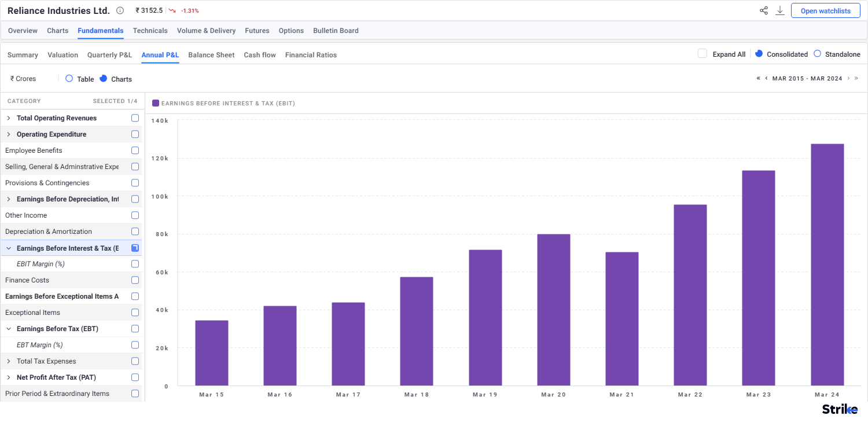The image size is (868, 422).
Task: Click the Mar 24 bar in chart
Action: (827, 265)
